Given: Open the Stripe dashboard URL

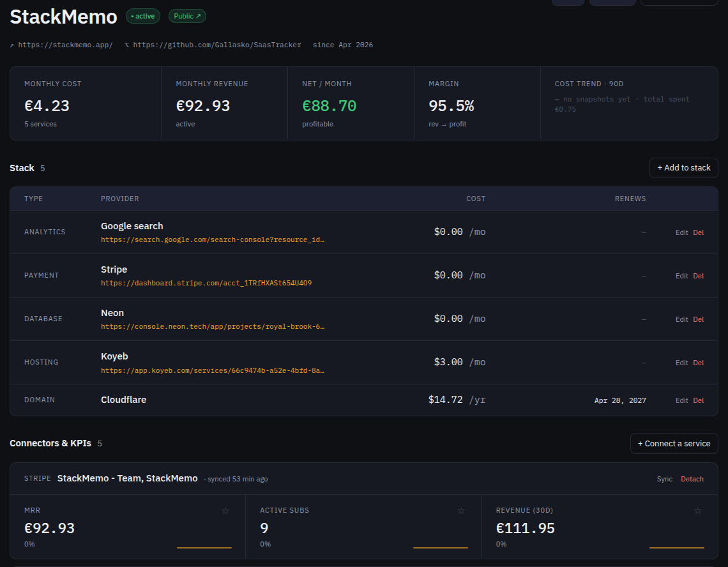Looking at the screenshot, I should point(206,283).
